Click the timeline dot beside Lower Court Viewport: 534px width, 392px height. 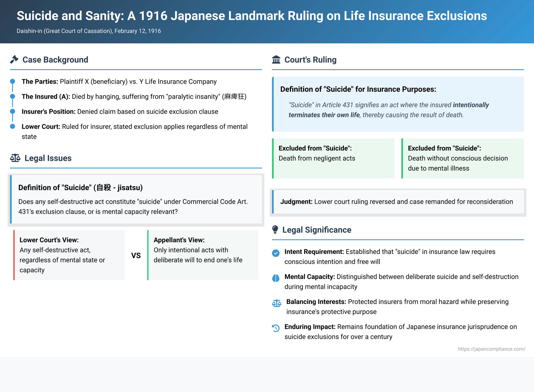coord(13,126)
